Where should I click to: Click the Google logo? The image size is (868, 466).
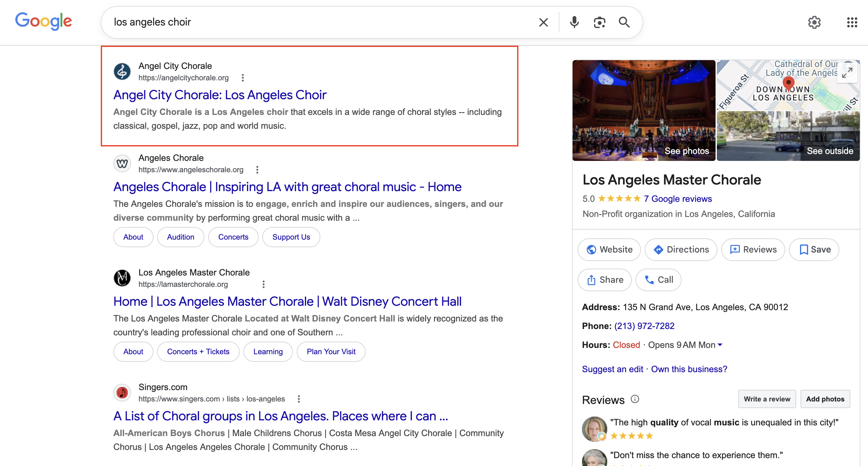(x=43, y=21)
